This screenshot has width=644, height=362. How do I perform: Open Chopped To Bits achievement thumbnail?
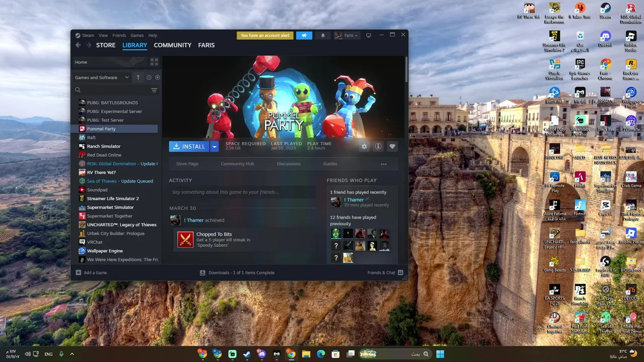(x=186, y=239)
